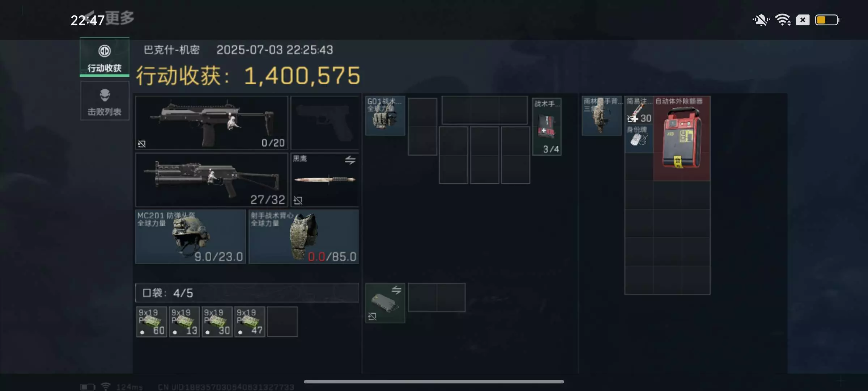This screenshot has height=391, width=868.
Task: Select the submachine gun with 0/20 ammo
Action: click(x=212, y=123)
